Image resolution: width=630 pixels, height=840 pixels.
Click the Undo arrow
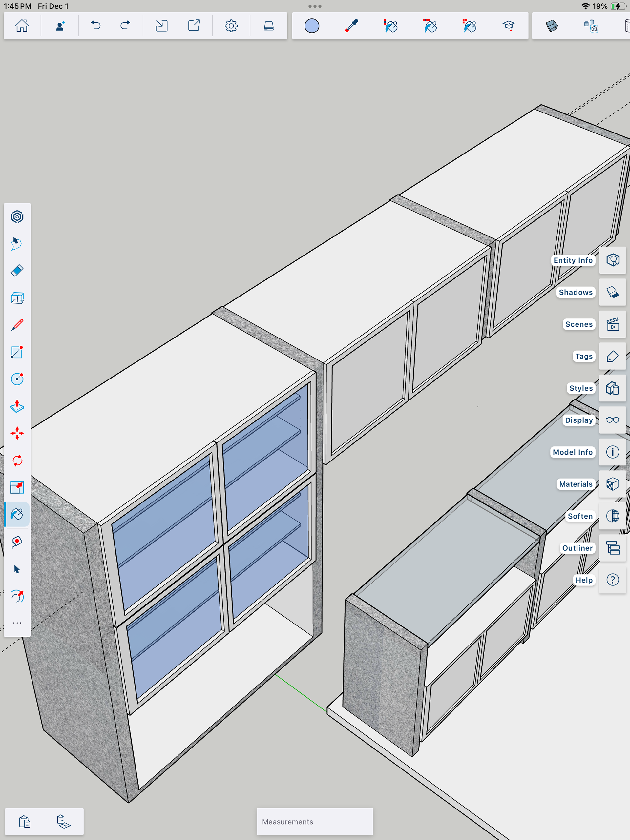(x=96, y=26)
